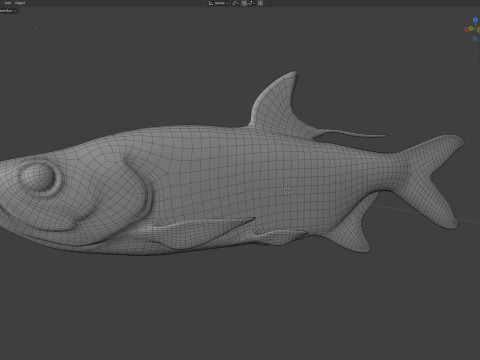Screen dimensions: 480x360
Task: Open the Add menu in viewport header
Action: pos(8,3)
